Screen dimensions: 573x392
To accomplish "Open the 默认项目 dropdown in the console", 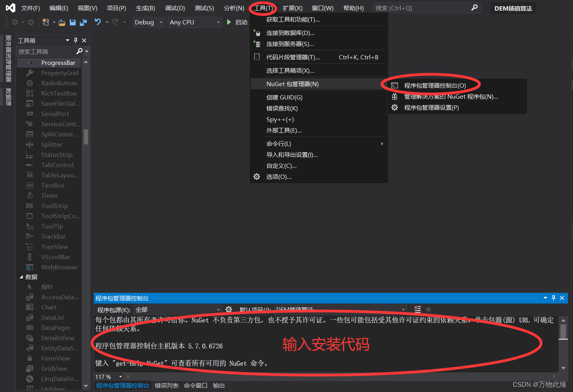I will tap(403, 309).
